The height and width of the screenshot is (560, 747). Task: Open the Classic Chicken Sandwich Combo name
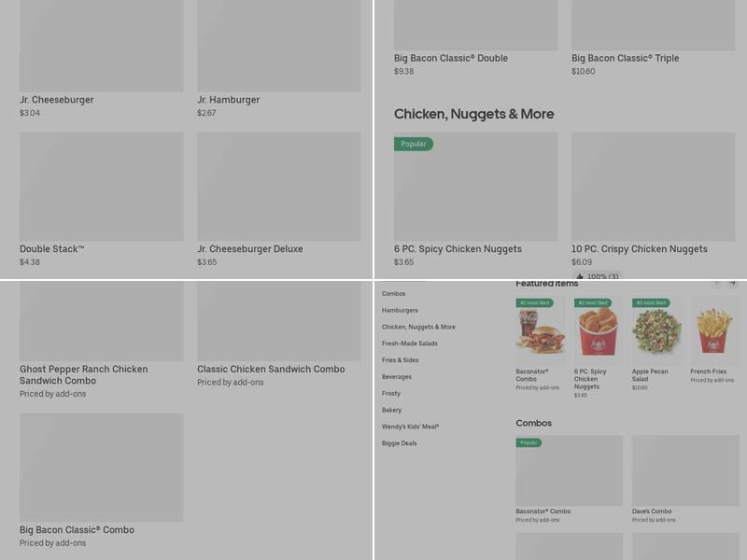[x=271, y=369]
